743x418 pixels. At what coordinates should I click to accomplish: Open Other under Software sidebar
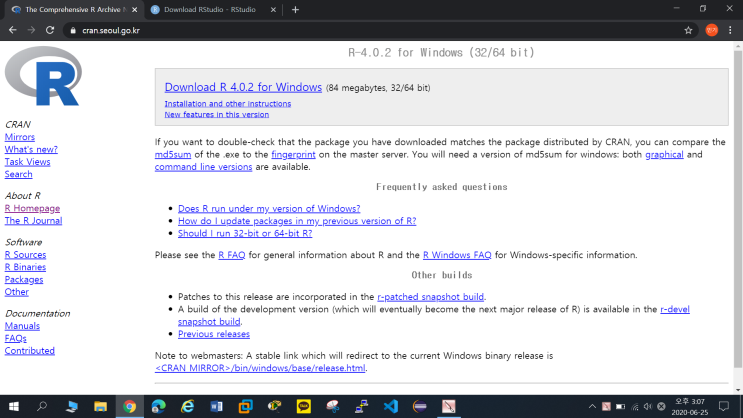tap(17, 291)
